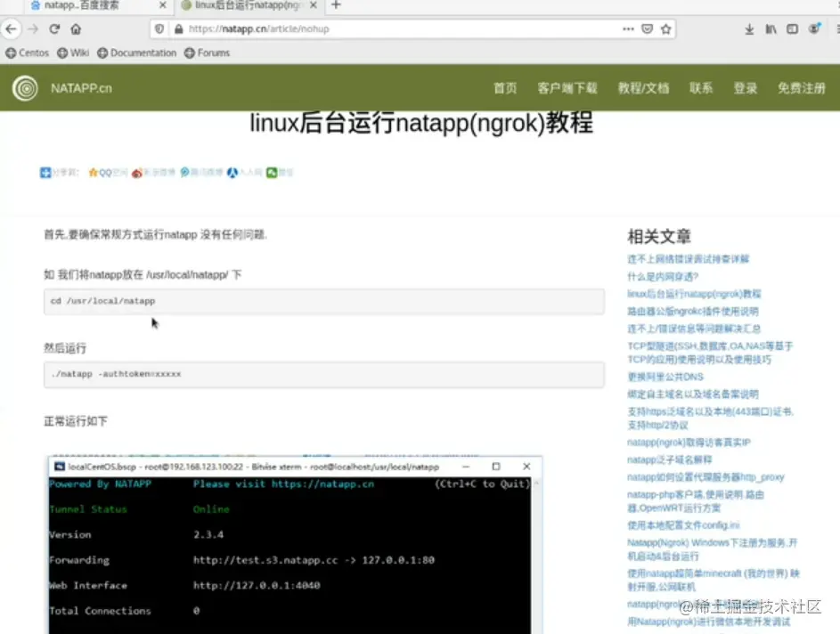Image resolution: width=840 pixels, height=634 pixels.
Task: Save page to Pocket icon
Action: 647,28
